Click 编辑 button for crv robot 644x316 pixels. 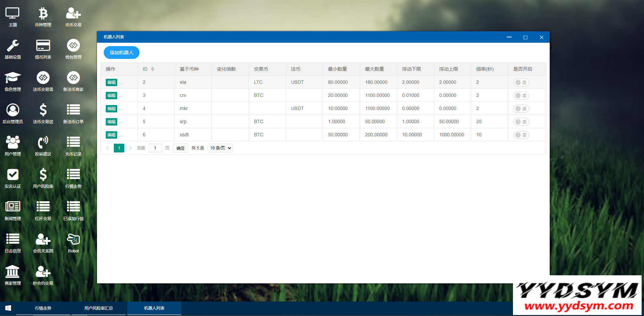(111, 96)
